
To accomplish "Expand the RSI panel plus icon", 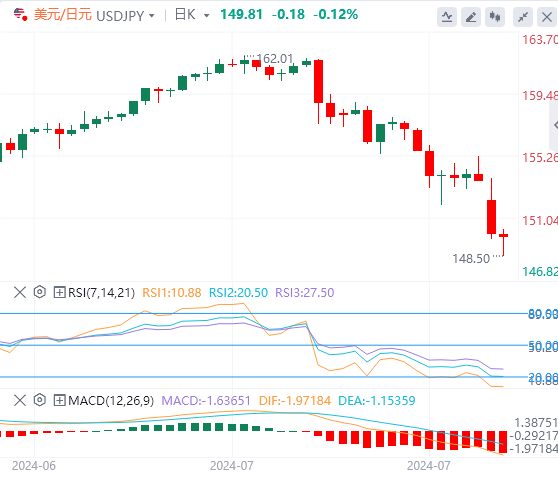I will pyautogui.click(x=59, y=293).
